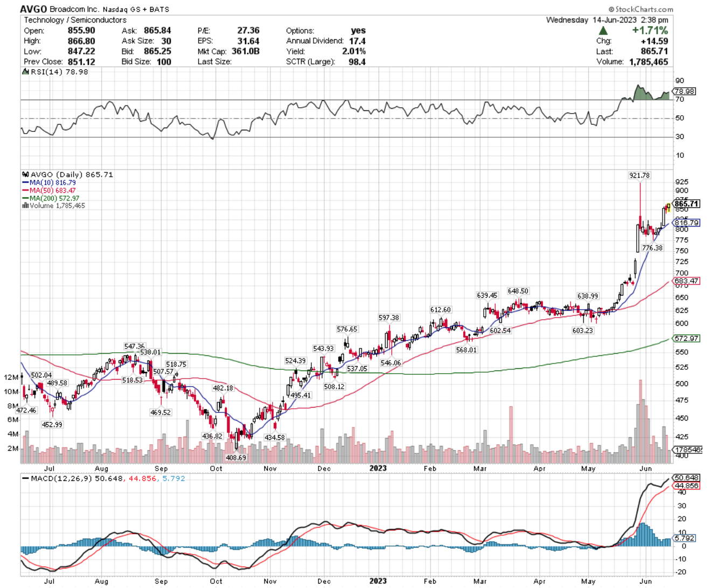Click the 603.23 May low label

(583, 331)
